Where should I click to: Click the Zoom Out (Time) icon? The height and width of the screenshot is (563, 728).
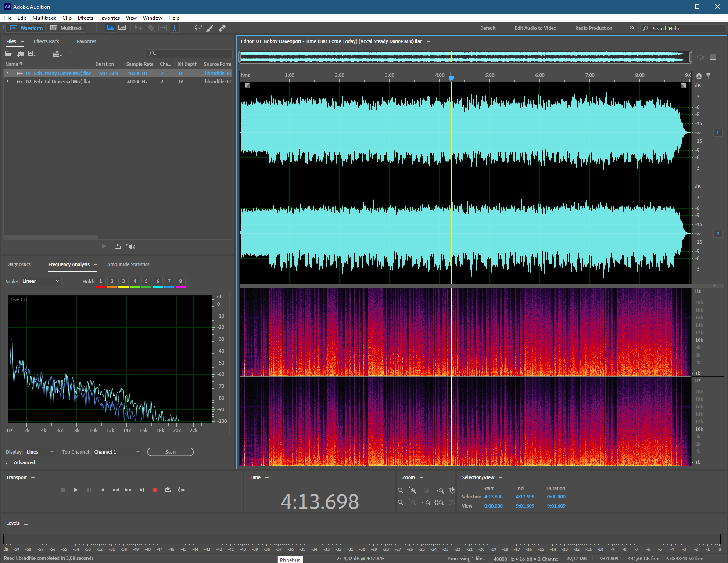[412, 502]
